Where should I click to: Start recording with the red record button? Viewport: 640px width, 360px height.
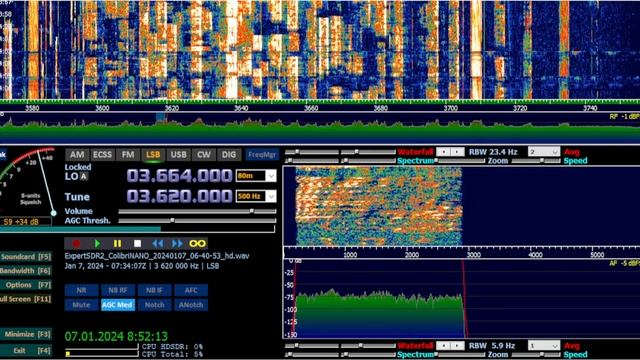pos(76,244)
